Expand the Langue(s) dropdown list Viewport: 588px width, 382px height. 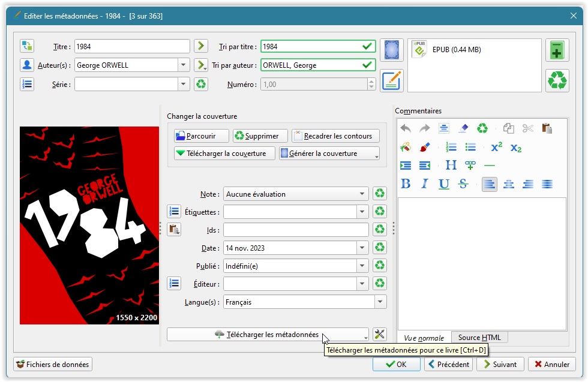pos(380,302)
